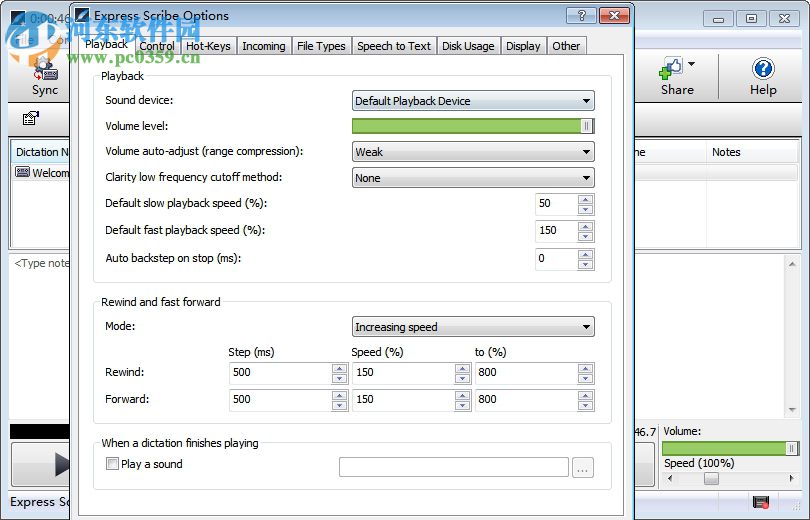Increase default slow playback speed value
The width and height of the screenshot is (810, 520).
pos(585,199)
